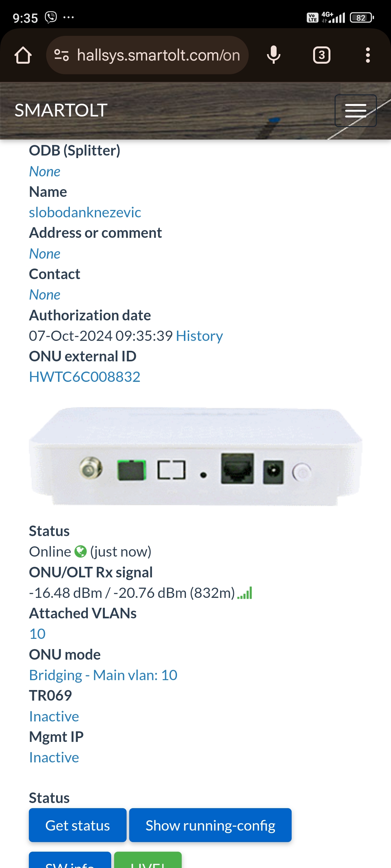Image resolution: width=391 pixels, height=868 pixels.
Task: Expand the SMARTOLT hamburger navigation menu
Action: [355, 110]
